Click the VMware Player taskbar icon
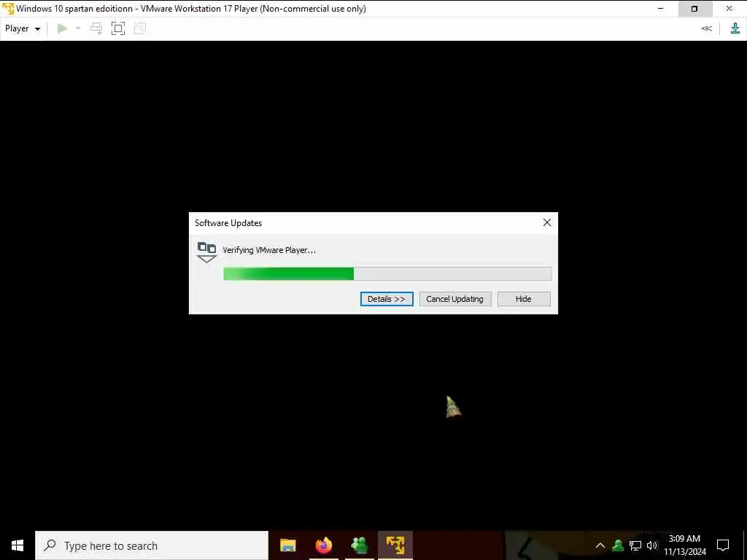747x560 pixels. [x=395, y=545]
